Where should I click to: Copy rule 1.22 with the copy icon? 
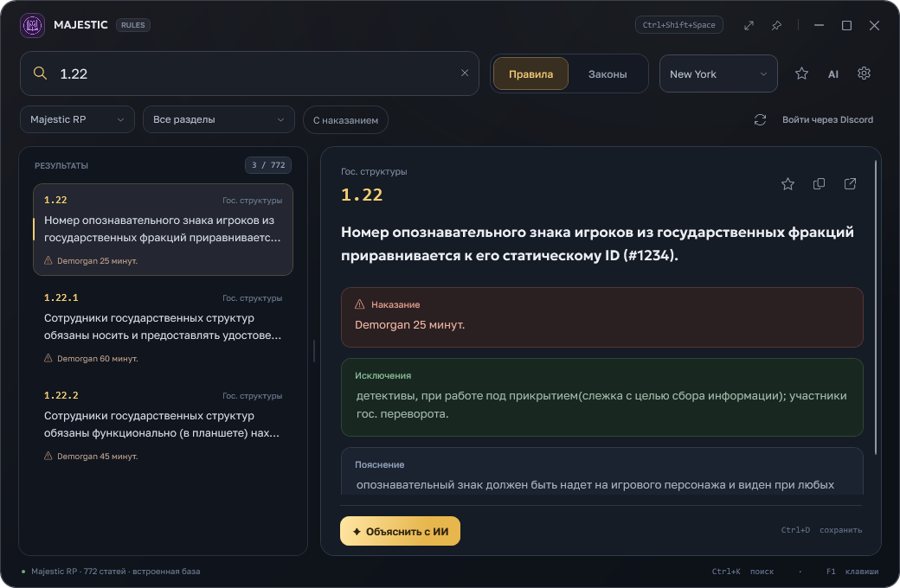point(819,183)
